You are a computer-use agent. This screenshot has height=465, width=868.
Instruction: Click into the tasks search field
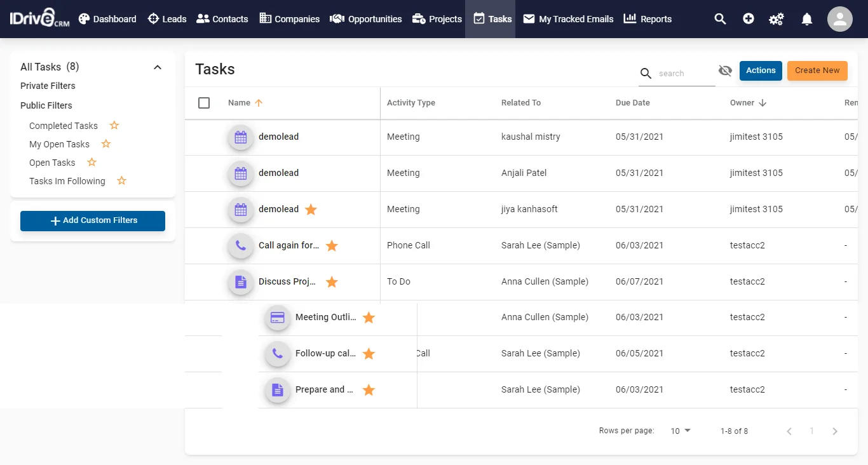click(685, 74)
